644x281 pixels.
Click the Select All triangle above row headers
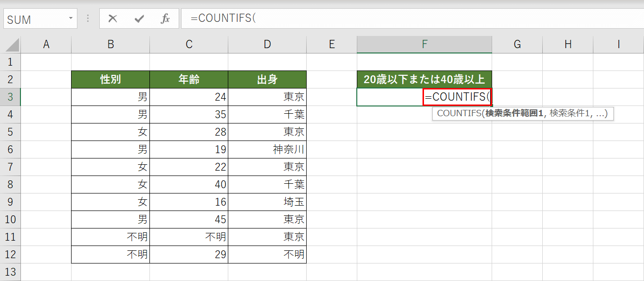pyautogui.click(x=11, y=44)
